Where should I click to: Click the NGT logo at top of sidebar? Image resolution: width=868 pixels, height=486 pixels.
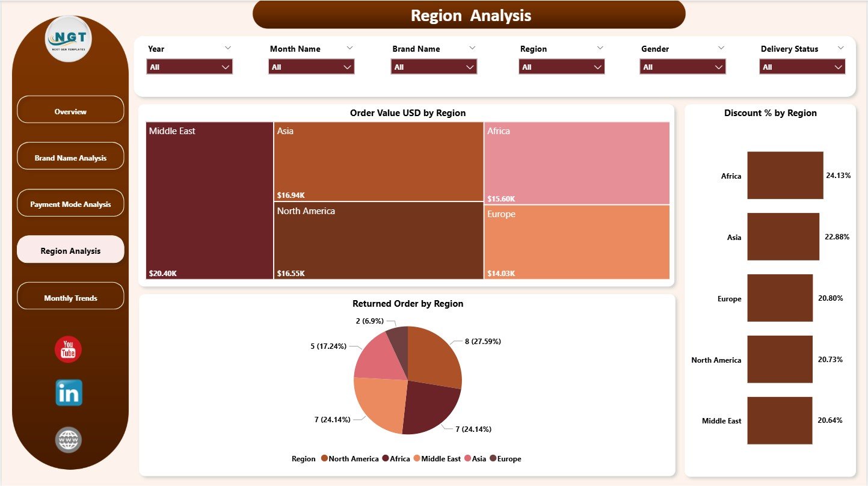[68, 38]
